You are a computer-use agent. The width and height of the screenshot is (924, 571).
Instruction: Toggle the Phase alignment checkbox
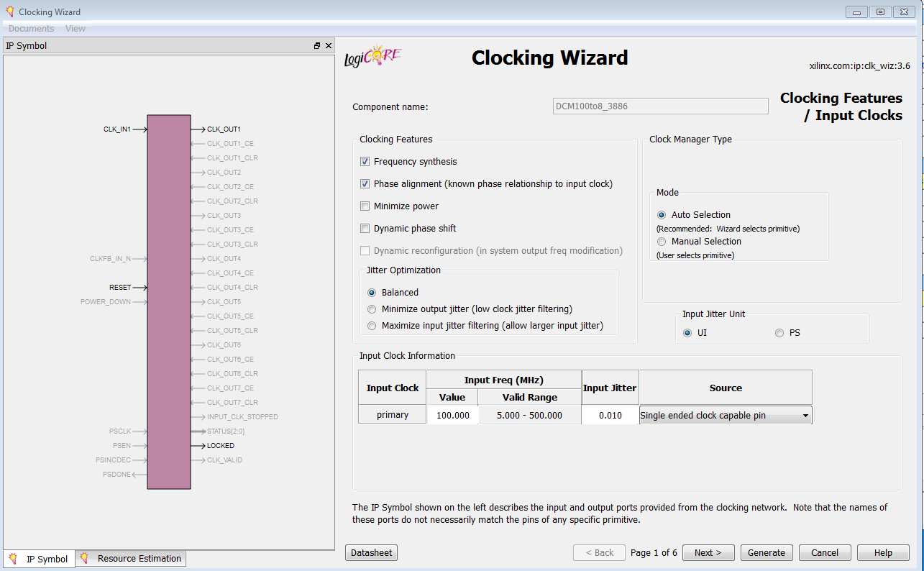tap(365, 184)
